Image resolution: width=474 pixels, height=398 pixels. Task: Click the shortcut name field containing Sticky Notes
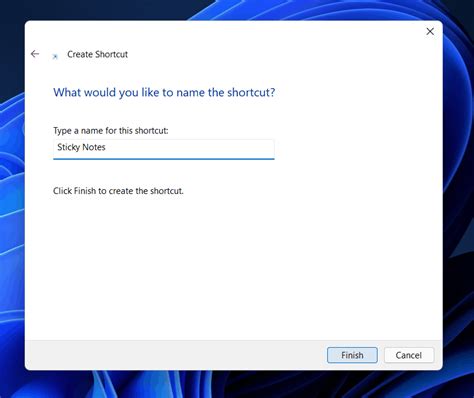(164, 149)
